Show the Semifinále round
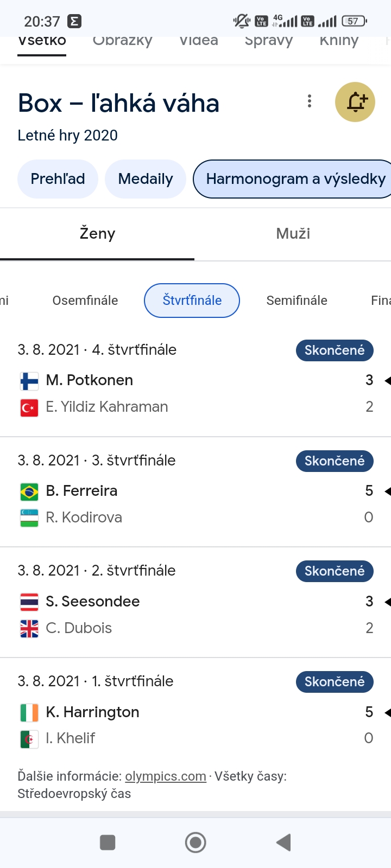Image resolution: width=391 pixels, height=868 pixels. pyautogui.click(x=297, y=301)
